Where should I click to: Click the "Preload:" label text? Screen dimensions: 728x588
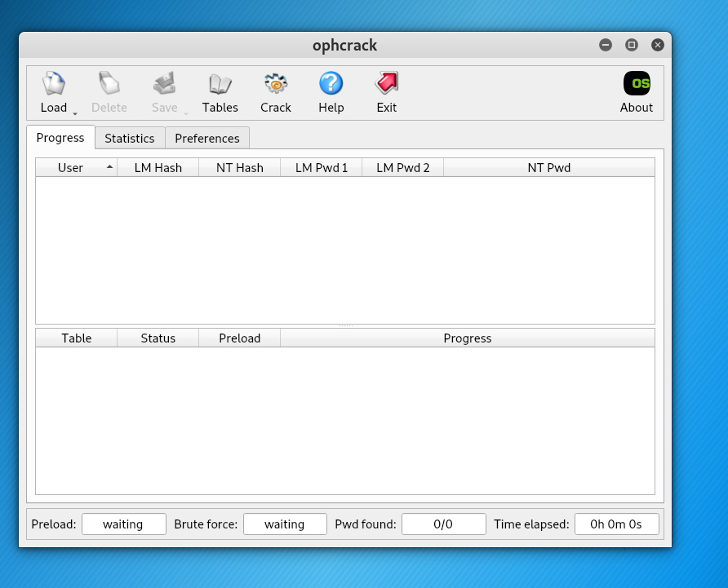[x=54, y=524]
